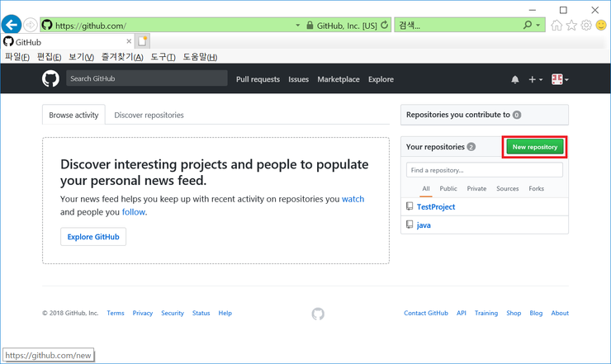Switch to Discover repositories tab
The height and width of the screenshot is (364, 611).
coord(149,116)
